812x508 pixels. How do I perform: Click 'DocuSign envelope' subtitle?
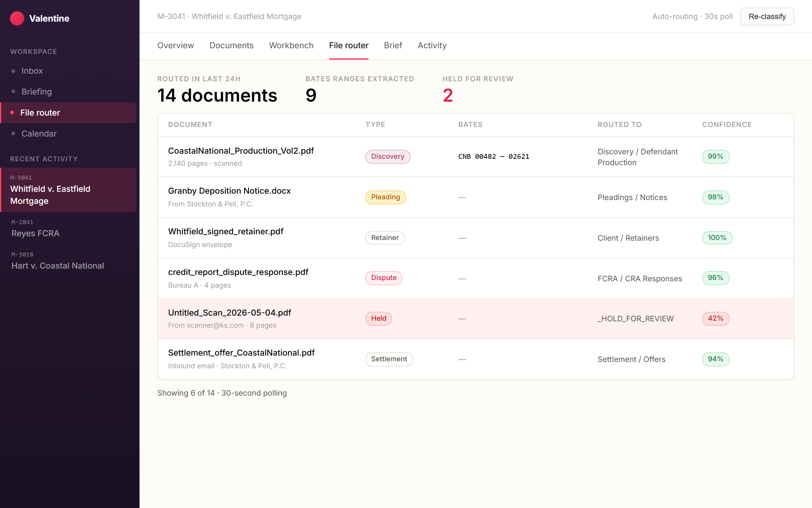tap(200, 245)
